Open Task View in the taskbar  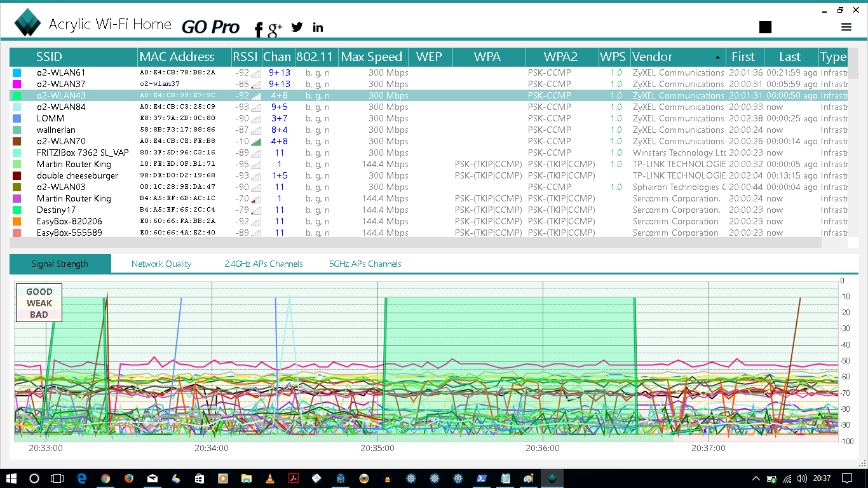point(57,478)
